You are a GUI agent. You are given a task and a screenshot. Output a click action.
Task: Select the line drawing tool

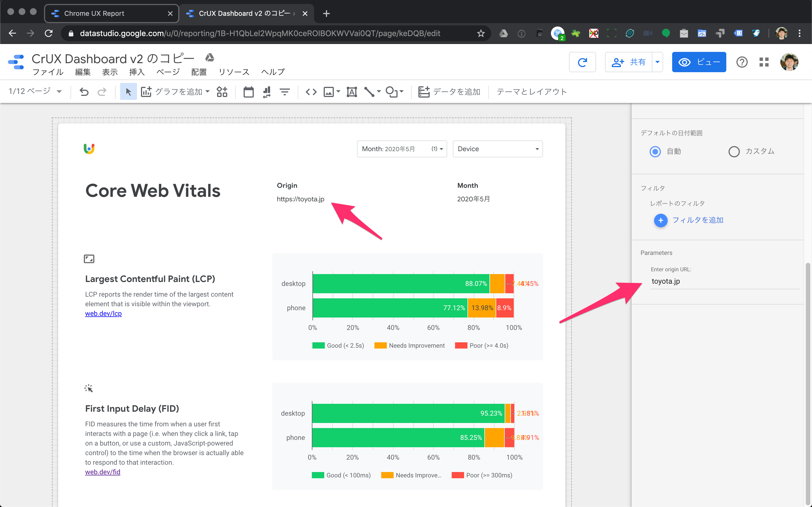coord(369,92)
